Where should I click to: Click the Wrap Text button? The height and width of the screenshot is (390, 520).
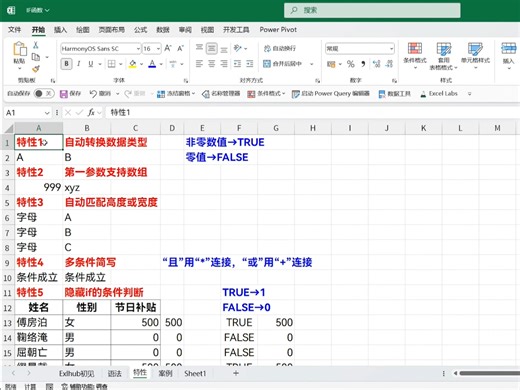[280, 49]
